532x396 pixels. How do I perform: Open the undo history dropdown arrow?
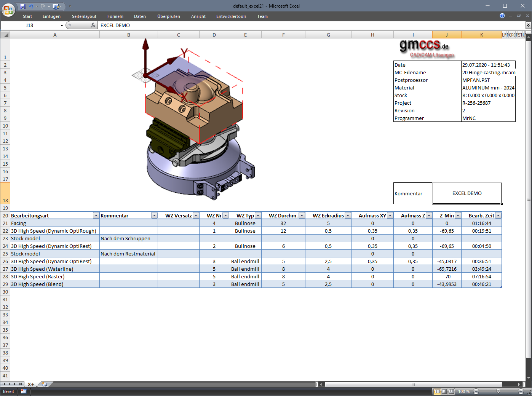[x=37, y=6]
